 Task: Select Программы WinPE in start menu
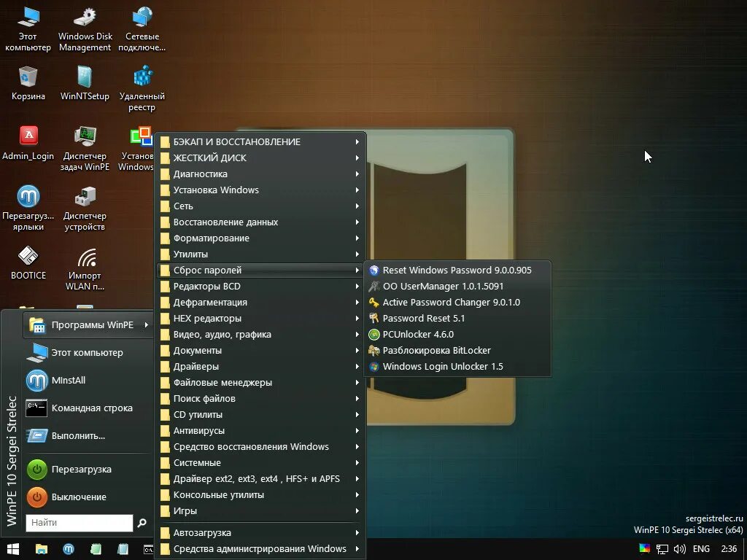click(x=88, y=324)
